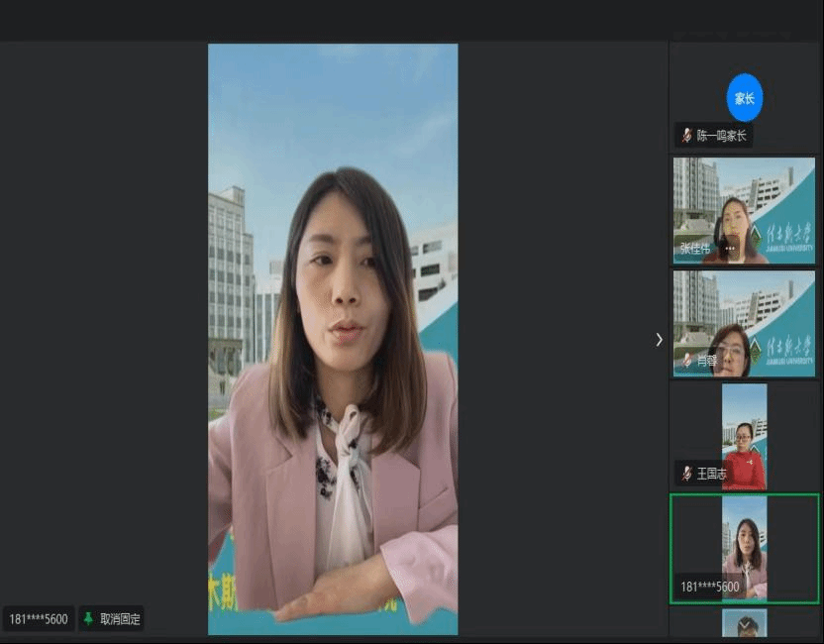This screenshot has height=644, width=824.
Task: Click the green pin icon beside 取消固定
Action: (x=88, y=619)
